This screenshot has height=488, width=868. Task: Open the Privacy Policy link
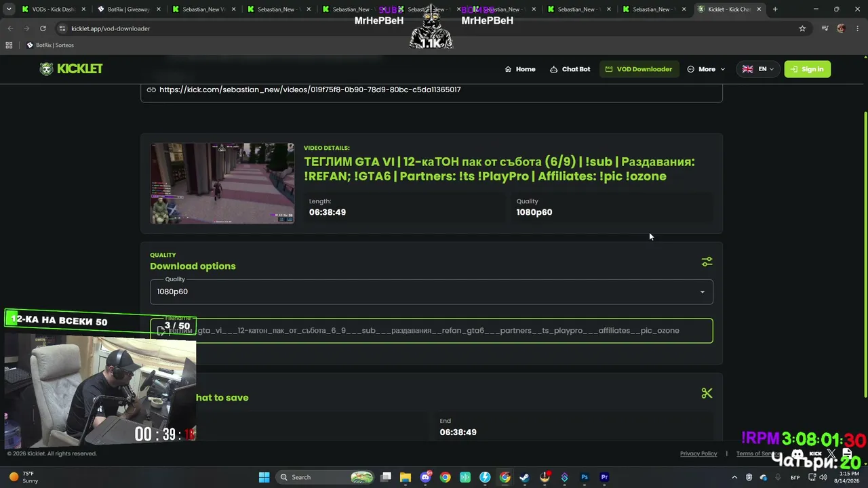point(698,454)
